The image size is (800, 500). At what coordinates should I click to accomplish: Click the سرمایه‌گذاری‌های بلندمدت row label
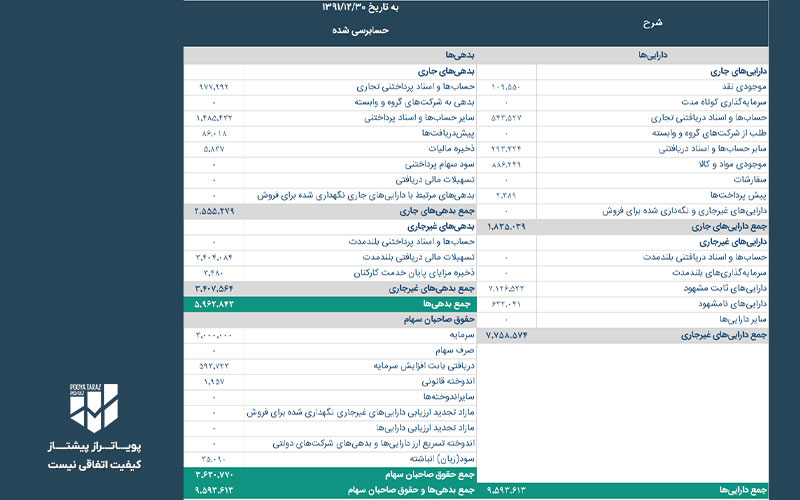(x=719, y=273)
